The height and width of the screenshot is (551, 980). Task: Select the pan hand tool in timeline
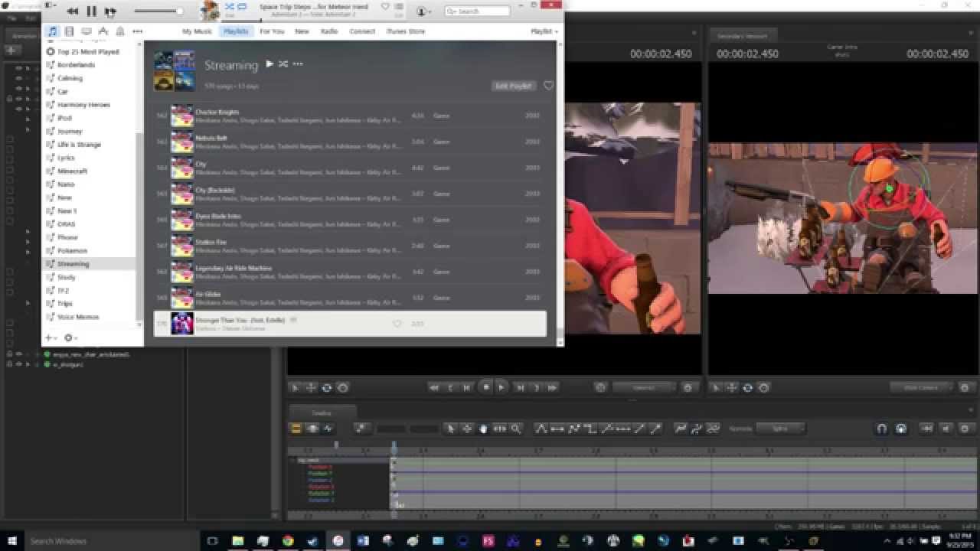[483, 429]
